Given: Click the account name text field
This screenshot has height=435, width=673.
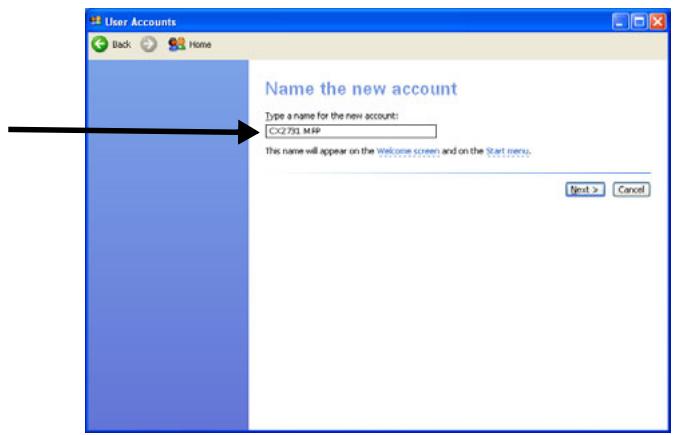Looking at the screenshot, I should [x=350, y=131].
